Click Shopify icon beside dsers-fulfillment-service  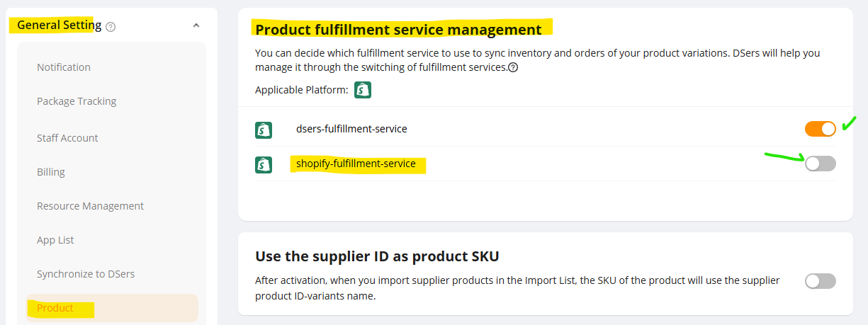(x=264, y=130)
